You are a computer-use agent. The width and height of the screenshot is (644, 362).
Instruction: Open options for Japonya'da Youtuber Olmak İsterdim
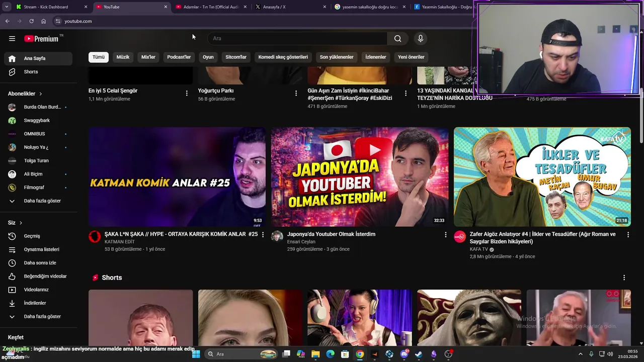[x=445, y=235]
